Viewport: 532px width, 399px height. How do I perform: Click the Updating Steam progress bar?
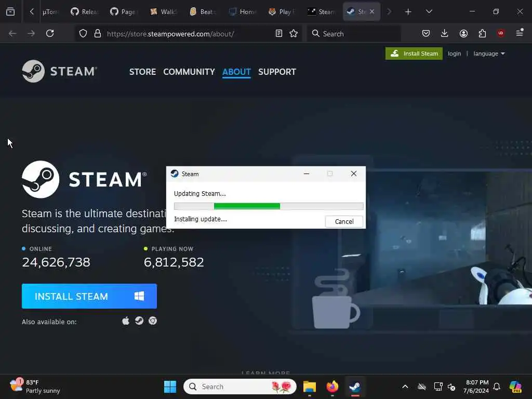(269, 206)
